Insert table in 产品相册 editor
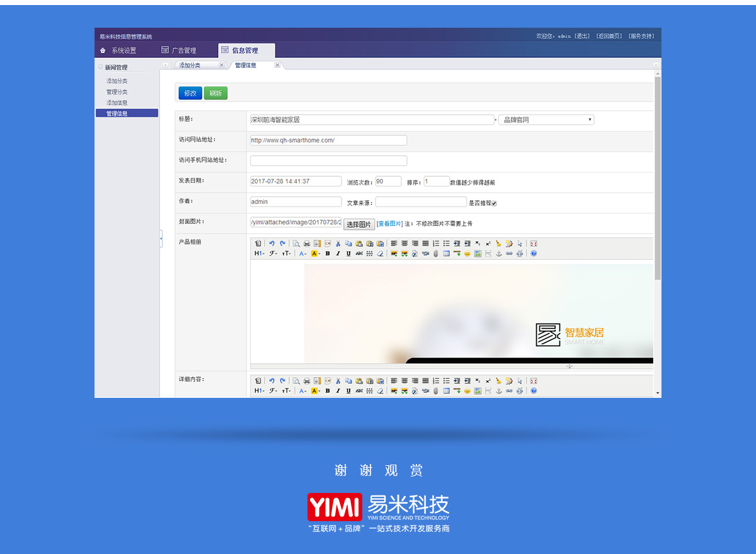The width and height of the screenshot is (756, 554). [x=446, y=254]
